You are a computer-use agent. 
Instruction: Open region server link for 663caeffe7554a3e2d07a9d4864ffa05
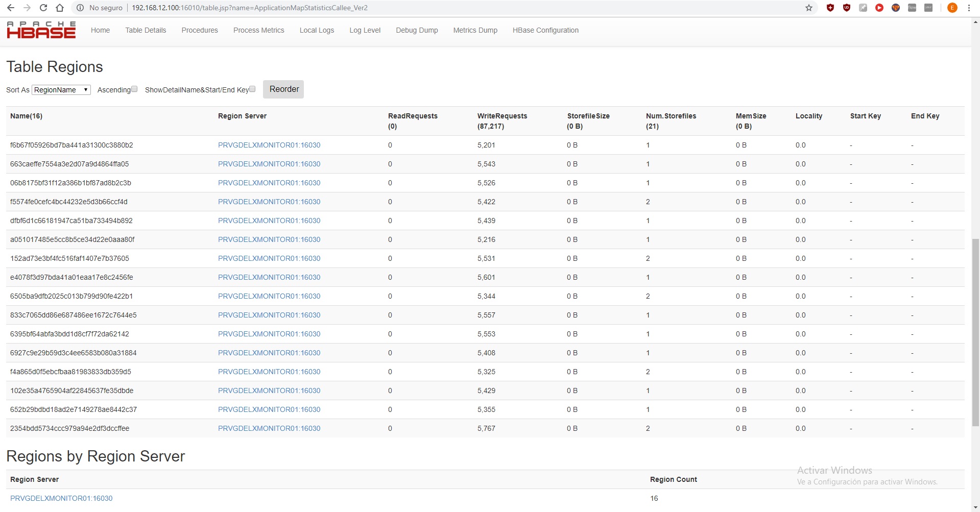269,164
